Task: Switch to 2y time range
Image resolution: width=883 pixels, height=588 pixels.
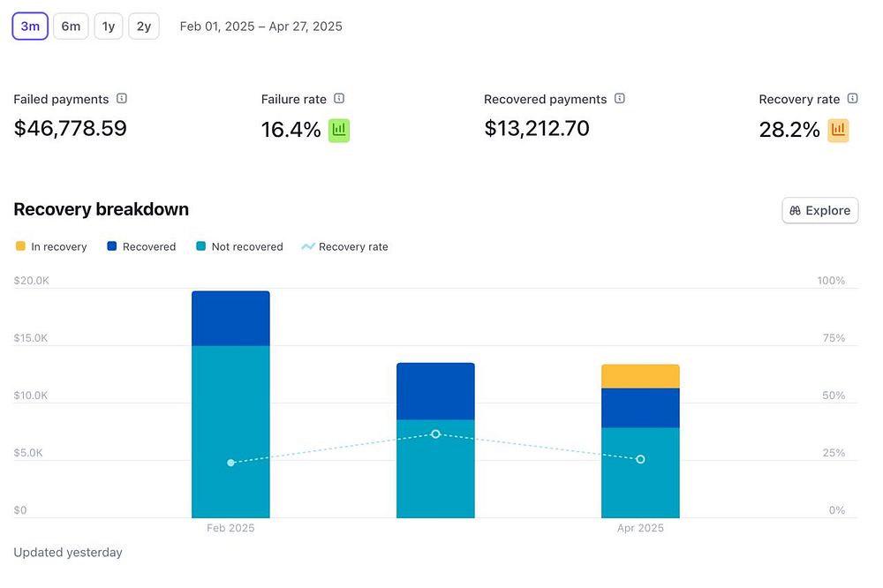Action: [x=144, y=26]
